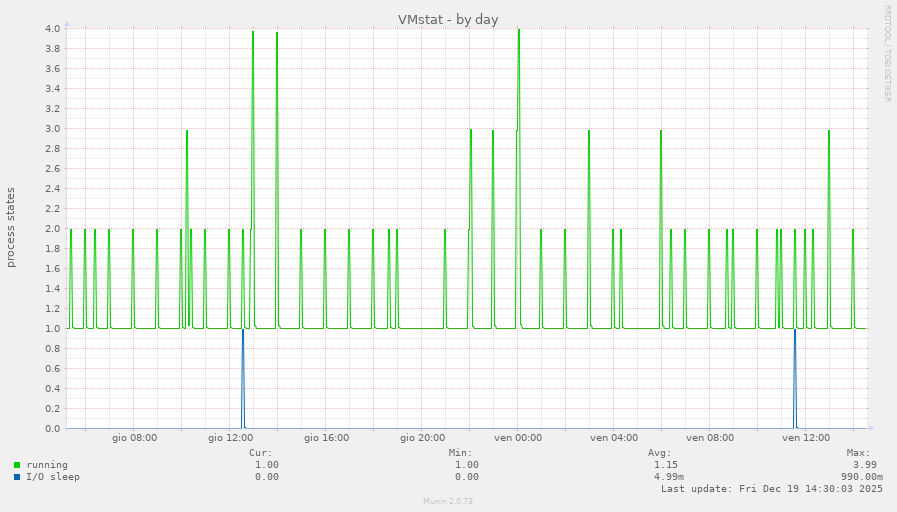Viewport: 897px width, 512px height.
Task: Click the 'Max:' column header
Action: coord(859,453)
